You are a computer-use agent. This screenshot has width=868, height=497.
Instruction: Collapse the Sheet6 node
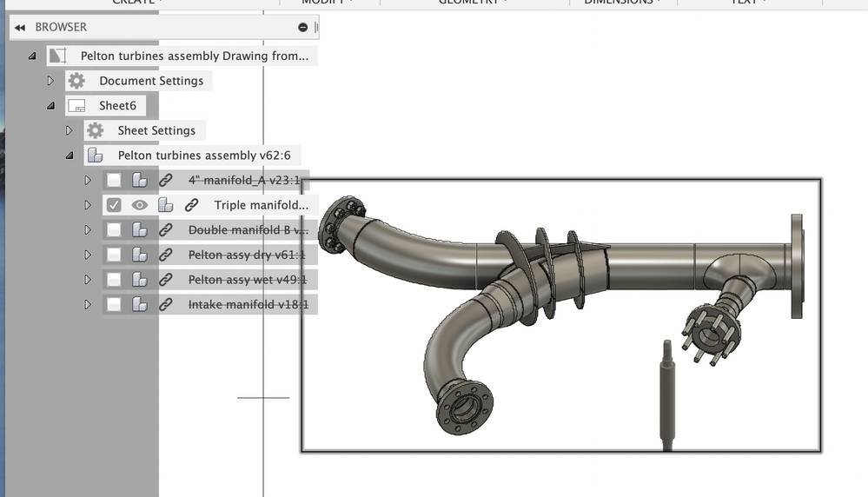click(51, 106)
